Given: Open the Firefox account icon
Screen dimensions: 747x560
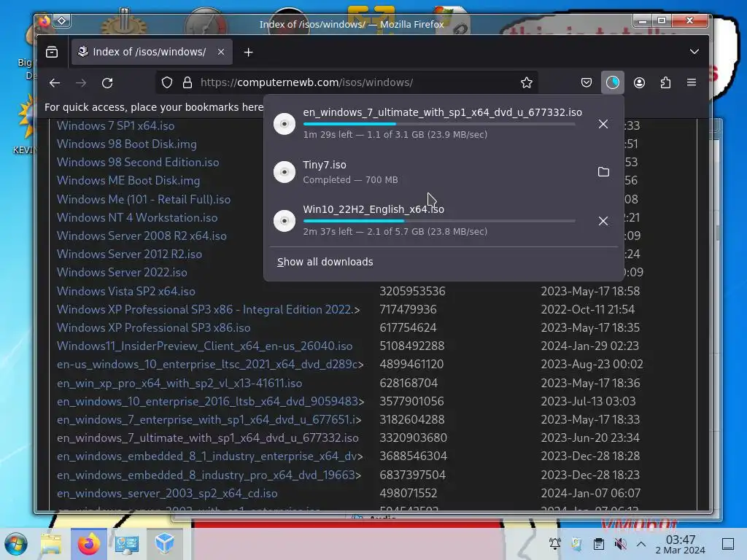Looking at the screenshot, I should 639,83.
